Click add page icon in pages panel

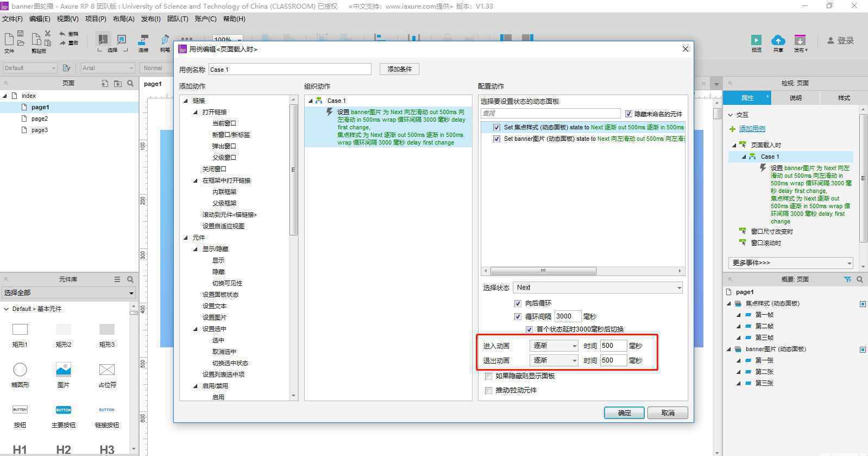point(105,83)
